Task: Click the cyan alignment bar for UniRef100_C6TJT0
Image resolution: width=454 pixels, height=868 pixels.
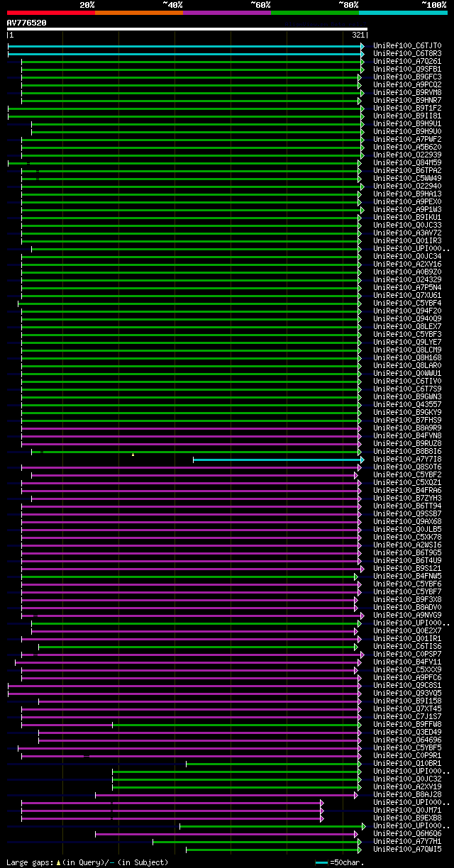Action: tap(186, 46)
